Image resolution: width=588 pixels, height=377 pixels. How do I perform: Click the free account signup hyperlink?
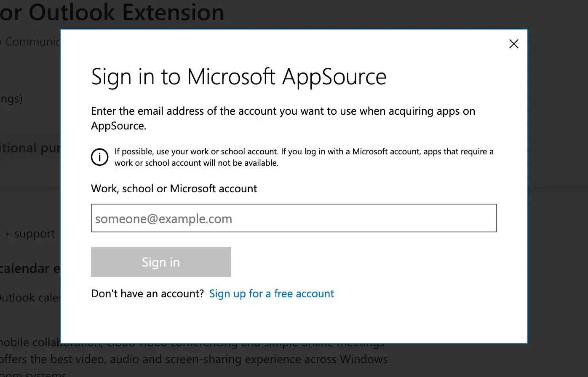[272, 294]
